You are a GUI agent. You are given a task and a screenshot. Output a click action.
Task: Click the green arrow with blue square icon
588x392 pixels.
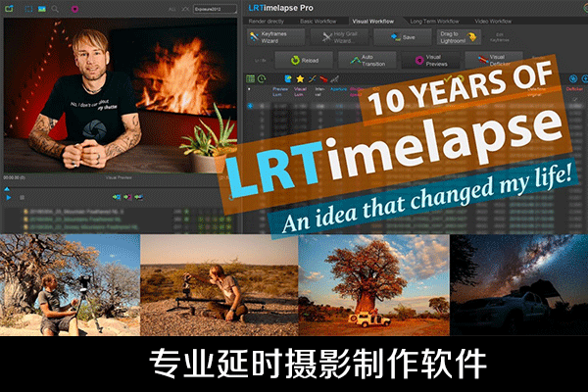click(x=117, y=197)
